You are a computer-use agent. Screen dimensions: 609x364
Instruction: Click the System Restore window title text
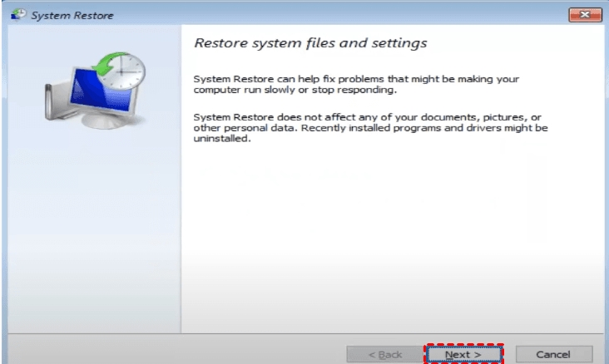[x=72, y=16]
